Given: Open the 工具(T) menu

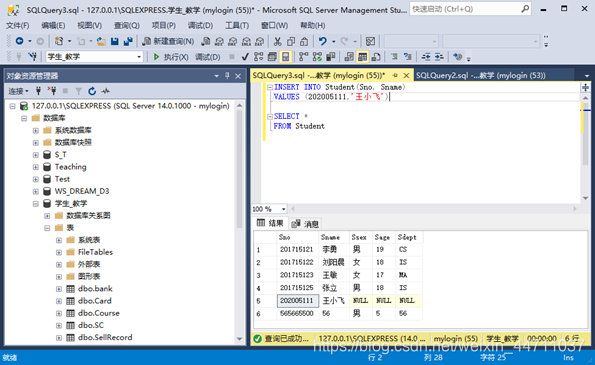Looking at the screenshot, I should point(237,25).
